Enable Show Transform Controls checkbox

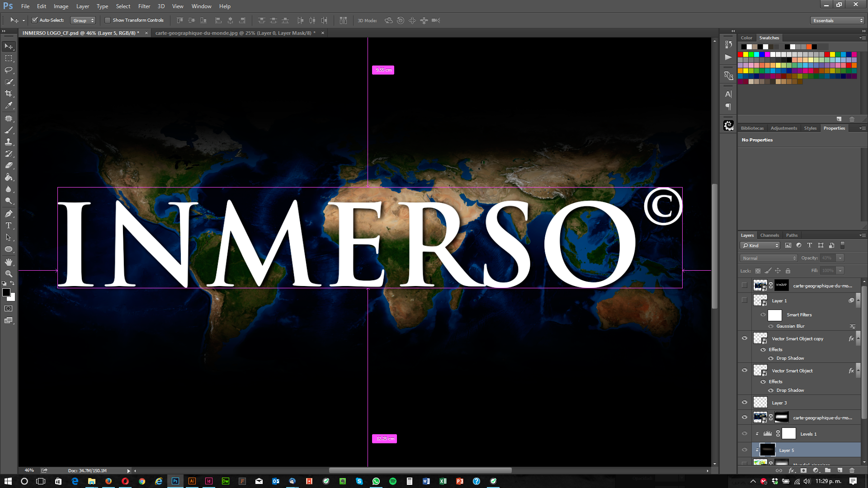(108, 20)
